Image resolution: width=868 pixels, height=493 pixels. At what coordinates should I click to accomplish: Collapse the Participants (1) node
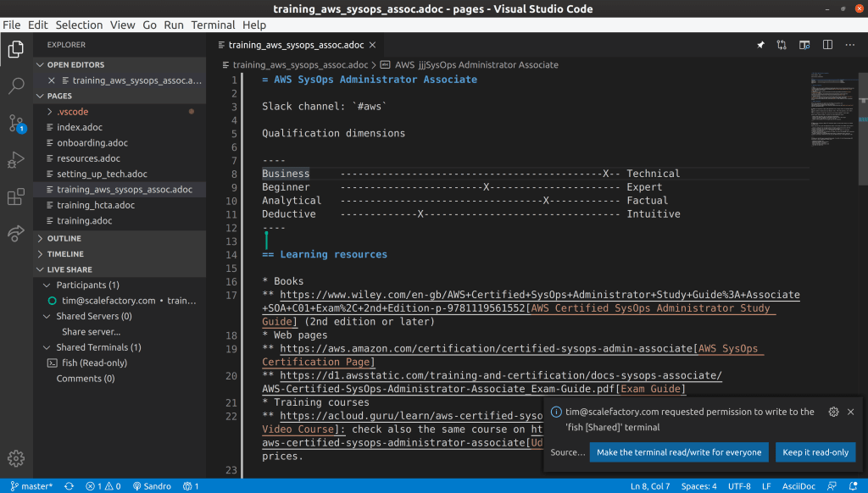[x=120, y=285]
